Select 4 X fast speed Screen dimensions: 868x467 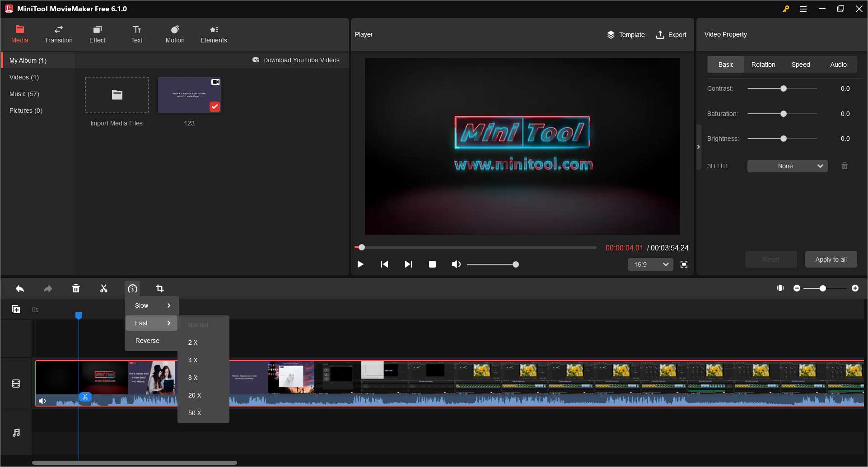point(203,360)
